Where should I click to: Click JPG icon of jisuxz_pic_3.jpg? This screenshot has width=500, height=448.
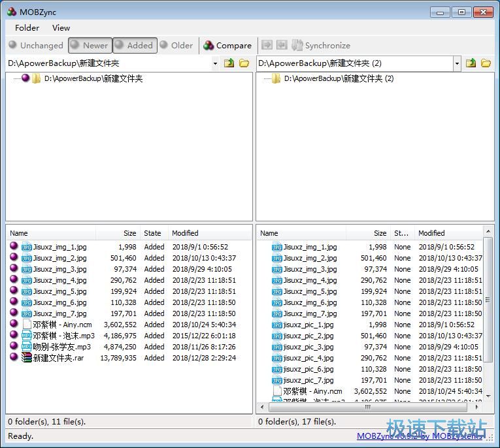pos(276,347)
